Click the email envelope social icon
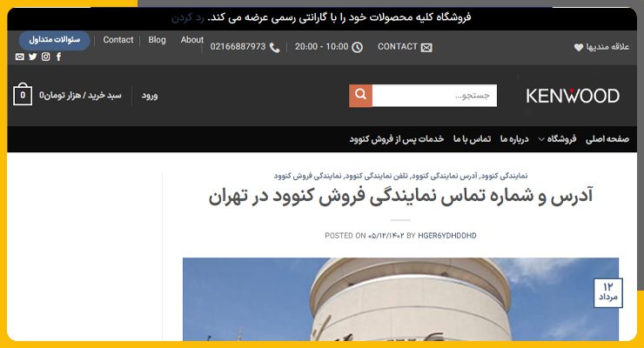Screen dimensions: 644x348 pos(20,57)
